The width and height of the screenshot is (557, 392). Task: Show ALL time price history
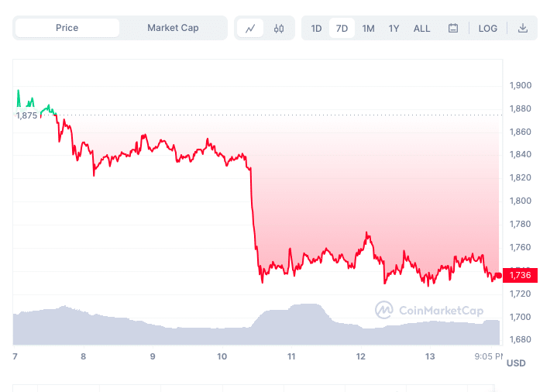tap(421, 29)
